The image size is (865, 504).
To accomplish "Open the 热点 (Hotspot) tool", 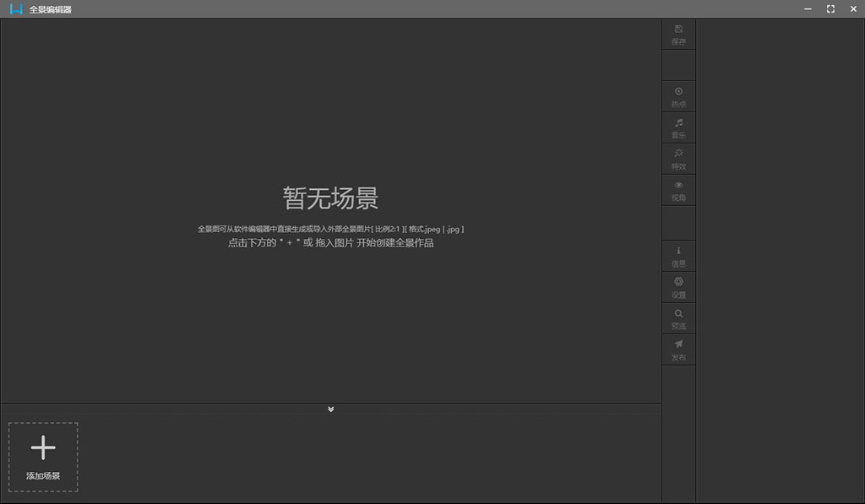I will 678,97.
